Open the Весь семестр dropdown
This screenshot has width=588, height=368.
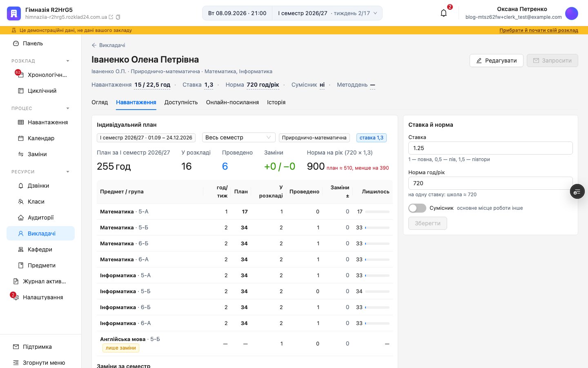pos(239,137)
